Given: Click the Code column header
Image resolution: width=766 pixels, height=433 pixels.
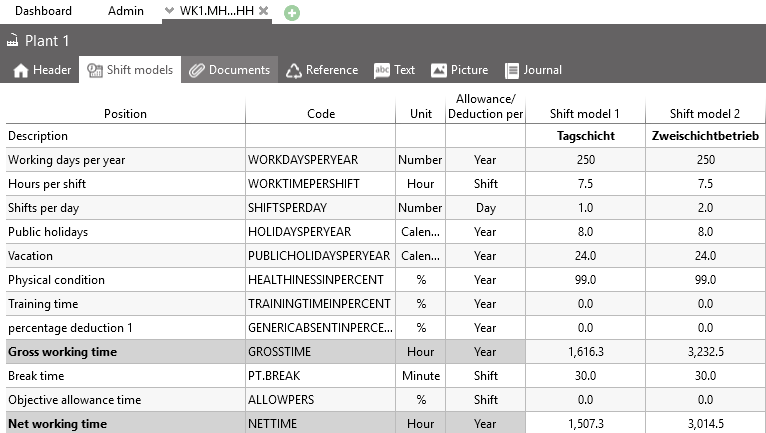Looking at the screenshot, I should coord(320,113).
